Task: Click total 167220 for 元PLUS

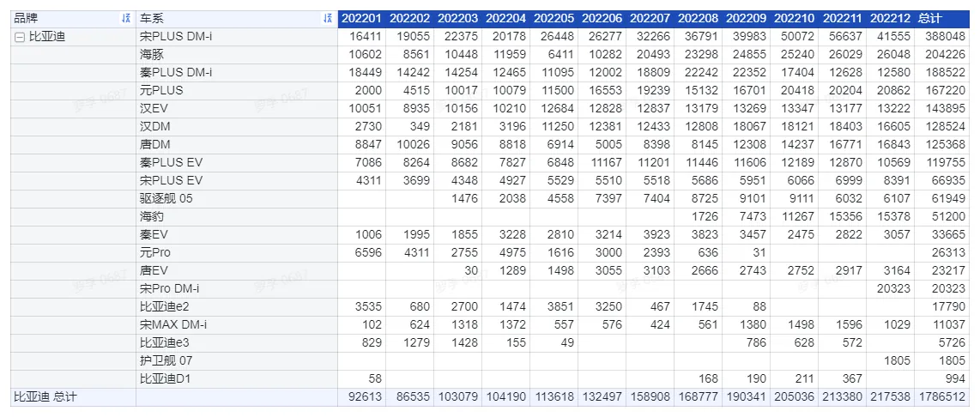Action: 946,91
